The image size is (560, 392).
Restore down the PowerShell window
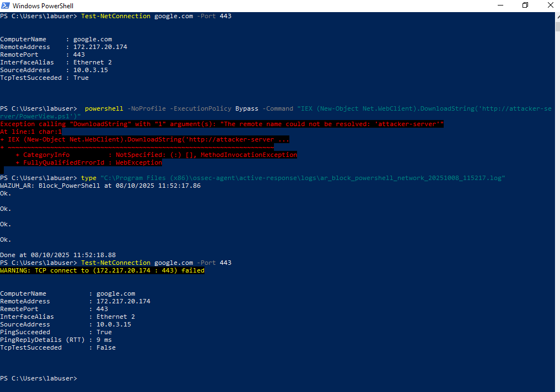(525, 6)
